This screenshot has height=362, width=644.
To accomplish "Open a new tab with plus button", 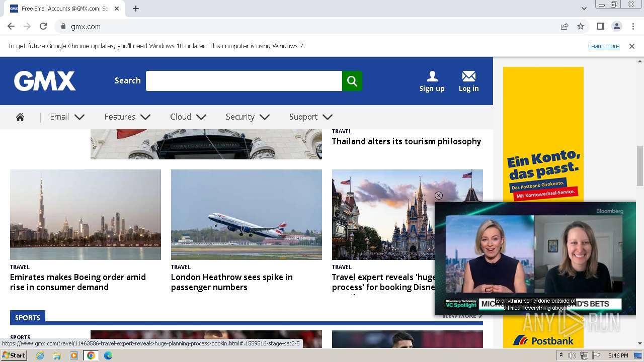I will (136, 9).
